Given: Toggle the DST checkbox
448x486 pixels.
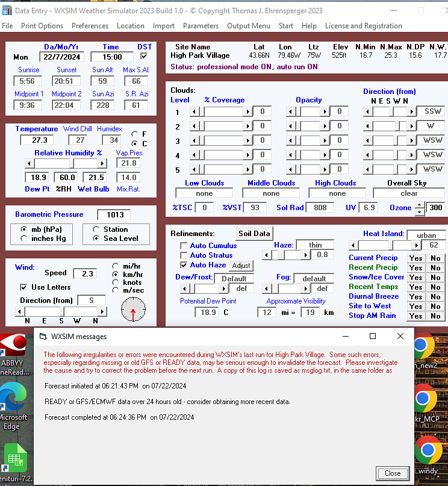Looking at the screenshot, I should coord(144,57).
